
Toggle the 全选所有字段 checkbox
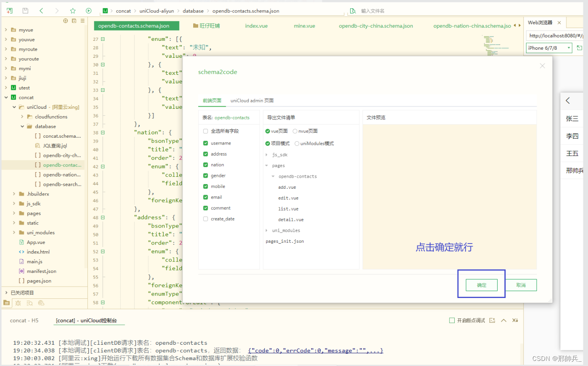click(x=205, y=131)
